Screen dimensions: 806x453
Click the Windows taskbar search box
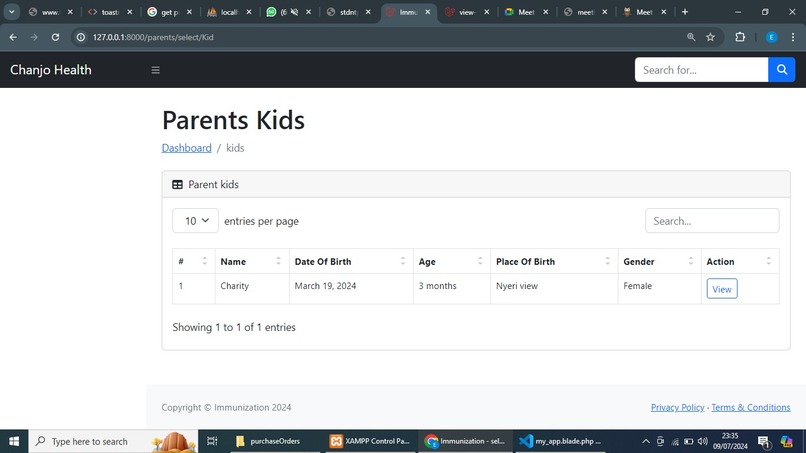pos(113,441)
